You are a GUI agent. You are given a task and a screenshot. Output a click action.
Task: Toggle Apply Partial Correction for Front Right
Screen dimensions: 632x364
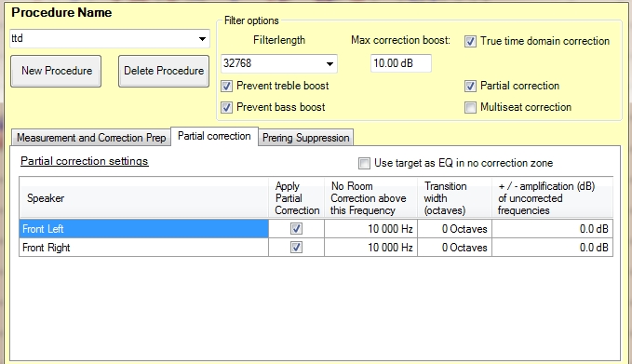point(296,247)
